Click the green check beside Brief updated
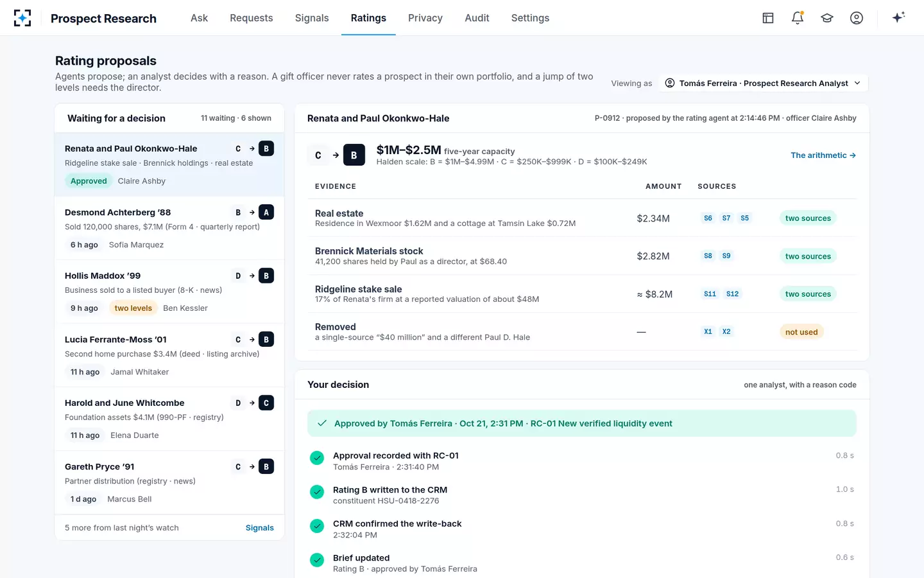The width and height of the screenshot is (924, 578). pos(317,560)
